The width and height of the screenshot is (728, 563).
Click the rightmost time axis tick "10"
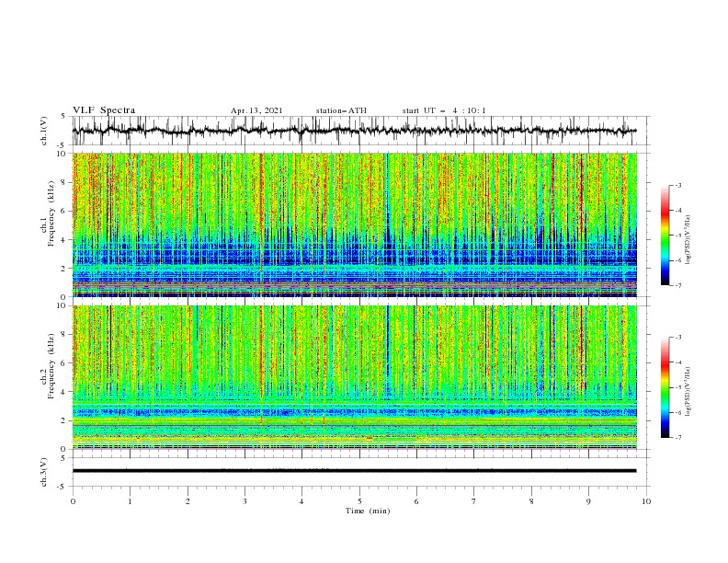tap(646, 501)
